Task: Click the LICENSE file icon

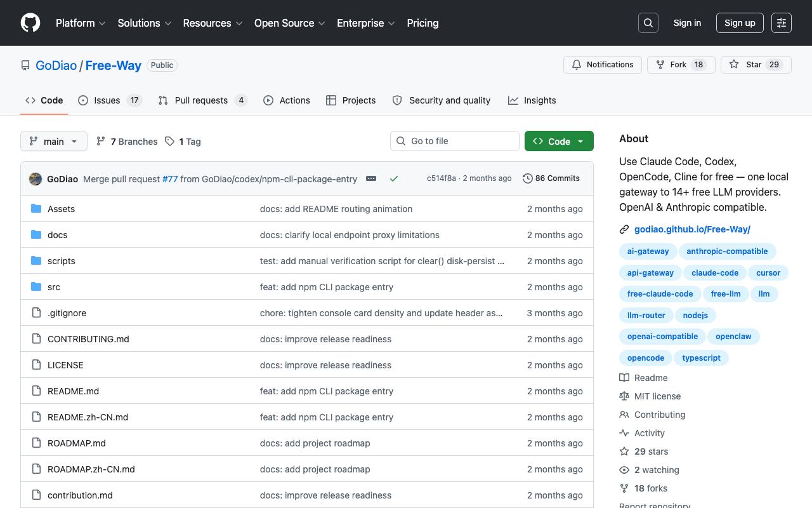Action: [x=36, y=364]
